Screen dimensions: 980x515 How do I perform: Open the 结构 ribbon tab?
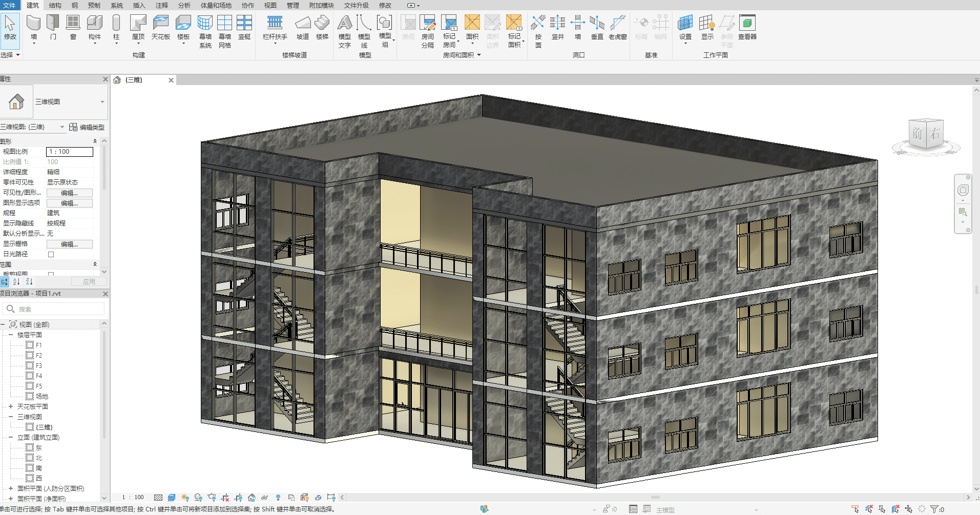point(55,5)
